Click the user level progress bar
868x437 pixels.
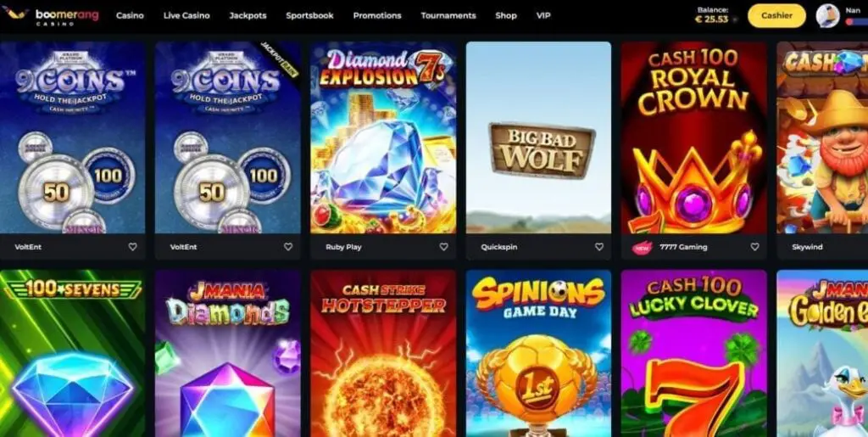pos(857,22)
